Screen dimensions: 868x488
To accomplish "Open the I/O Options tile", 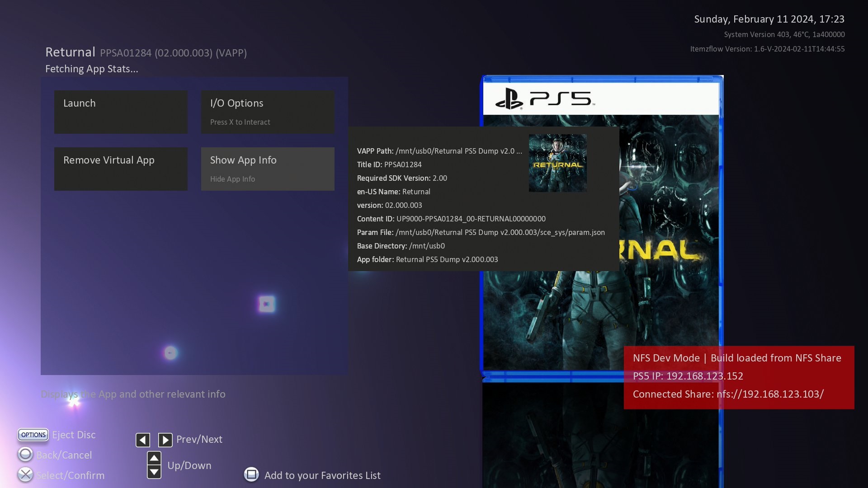I will 268,112.
